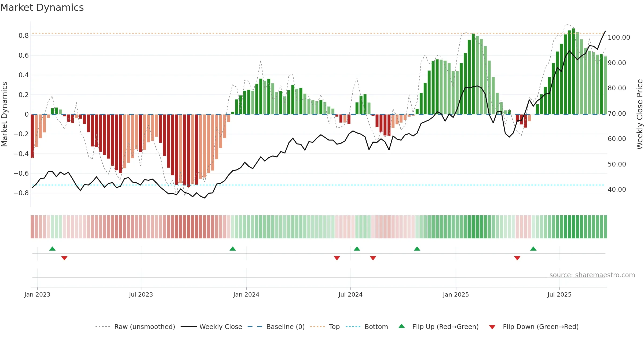This screenshot has width=644, height=362.
Task: Toggle the Weekly Close legend entry
Action: tap(211, 327)
